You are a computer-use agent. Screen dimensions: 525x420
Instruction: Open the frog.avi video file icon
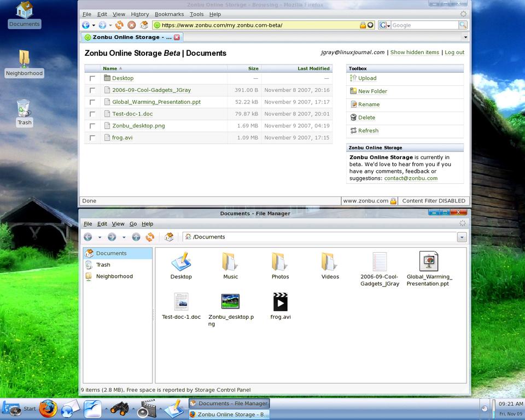click(x=280, y=302)
